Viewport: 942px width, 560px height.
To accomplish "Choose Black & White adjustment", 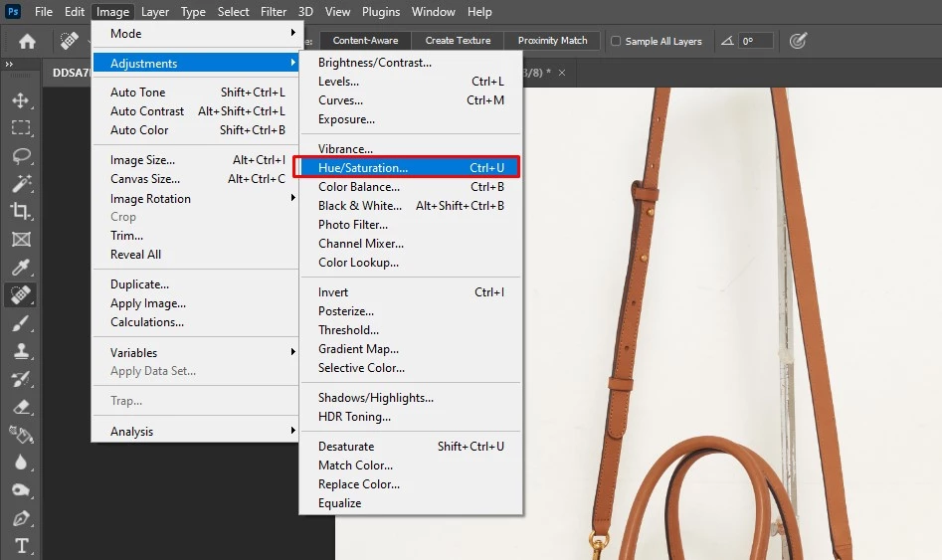I will point(411,206).
